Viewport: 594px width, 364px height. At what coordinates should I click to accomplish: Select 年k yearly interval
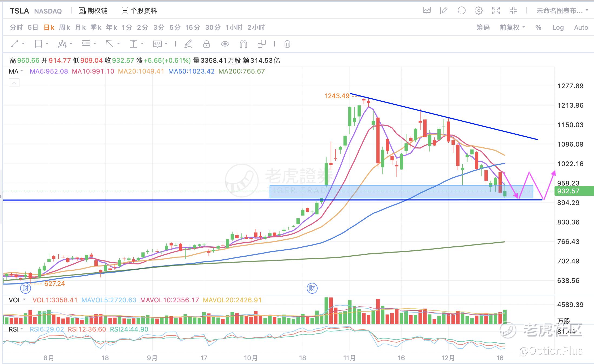pyautogui.click(x=112, y=27)
